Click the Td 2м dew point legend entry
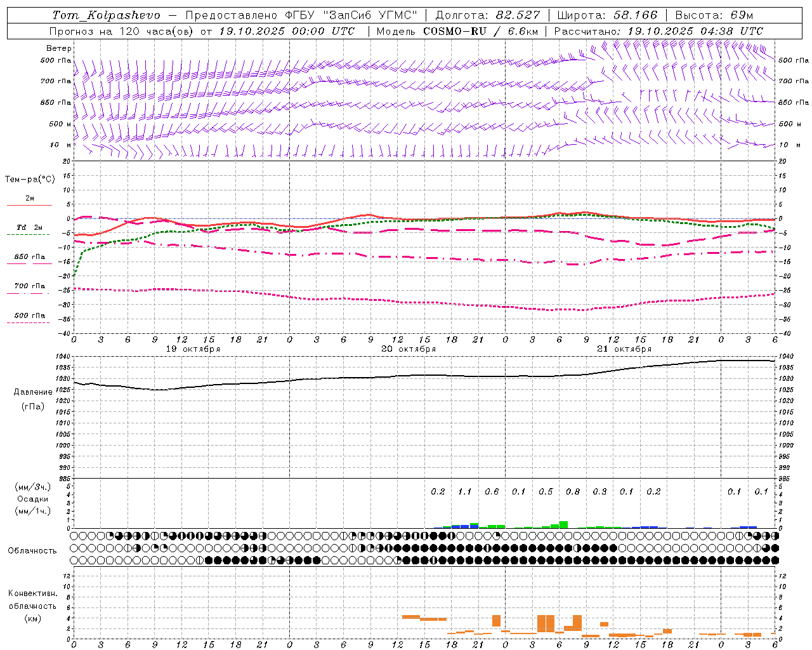 tap(30, 227)
